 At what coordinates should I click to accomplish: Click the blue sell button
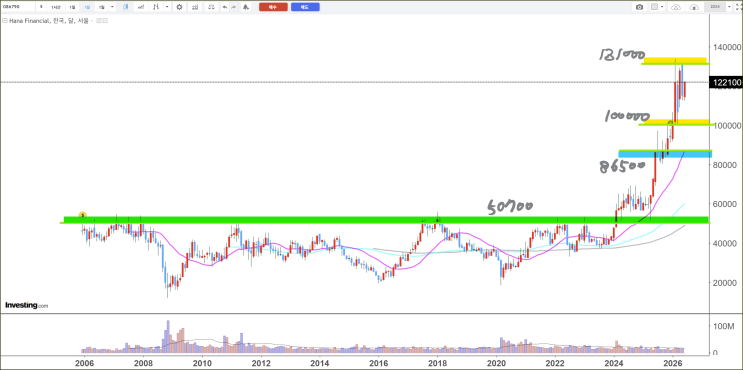point(305,7)
